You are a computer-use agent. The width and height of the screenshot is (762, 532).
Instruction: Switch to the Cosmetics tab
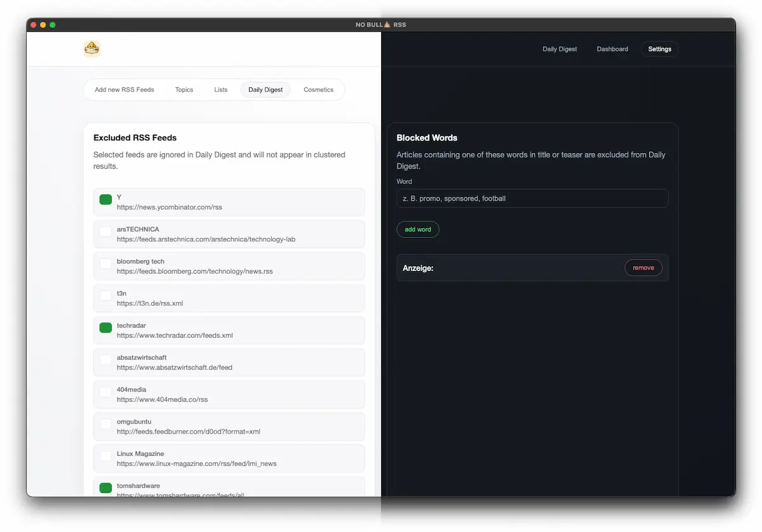click(x=318, y=90)
